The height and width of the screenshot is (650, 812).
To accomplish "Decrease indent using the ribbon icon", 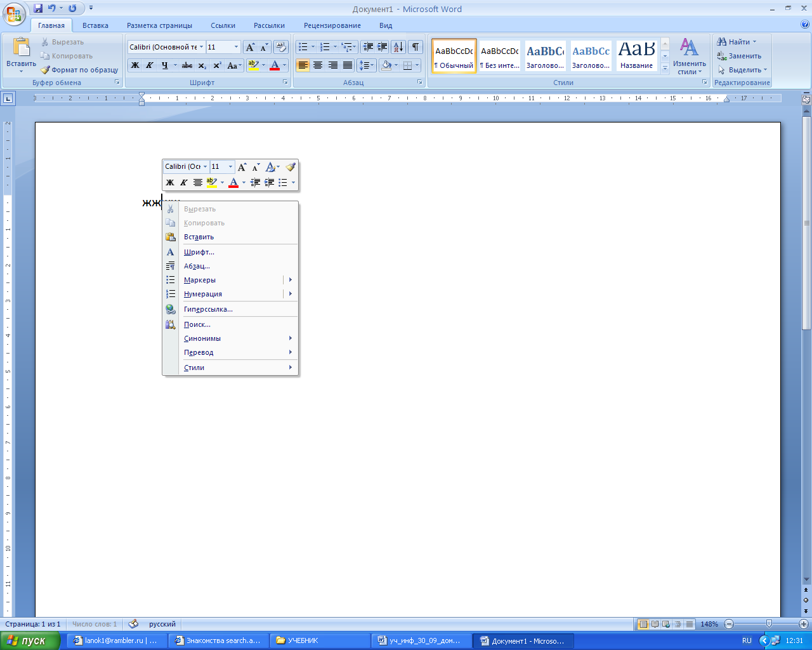I will point(368,47).
